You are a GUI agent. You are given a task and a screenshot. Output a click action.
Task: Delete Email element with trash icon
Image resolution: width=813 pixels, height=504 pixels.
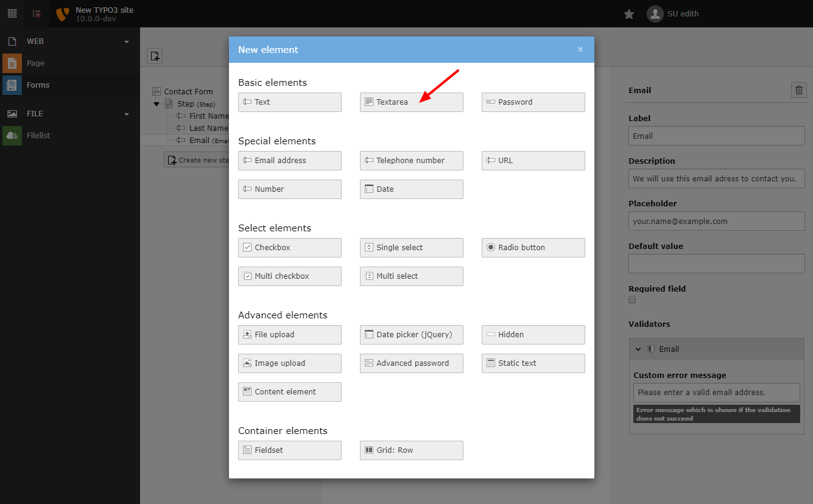click(x=799, y=90)
